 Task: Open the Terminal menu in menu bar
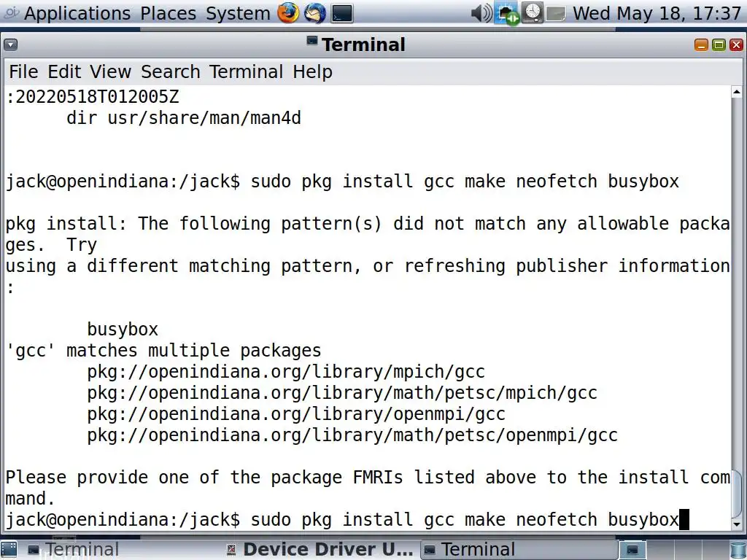coord(246,72)
